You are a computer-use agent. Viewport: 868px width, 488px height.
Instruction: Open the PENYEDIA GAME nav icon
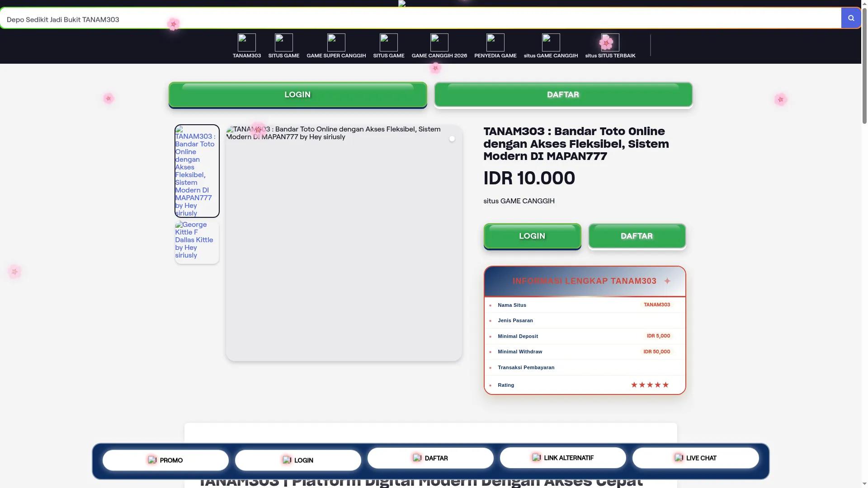(495, 42)
